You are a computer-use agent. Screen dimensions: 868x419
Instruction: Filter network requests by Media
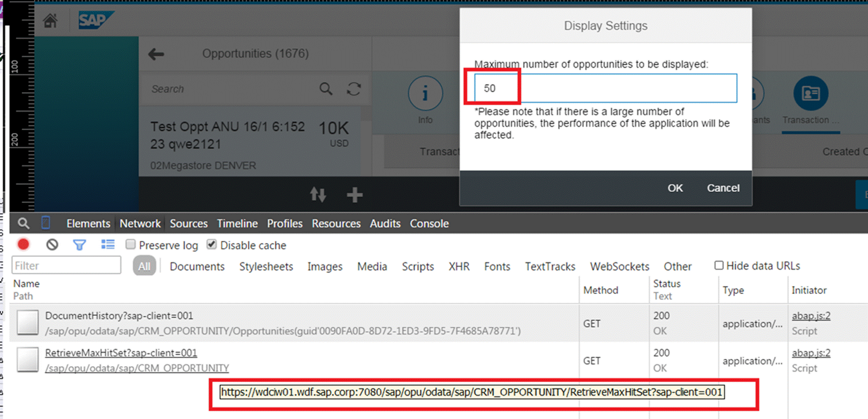(372, 266)
